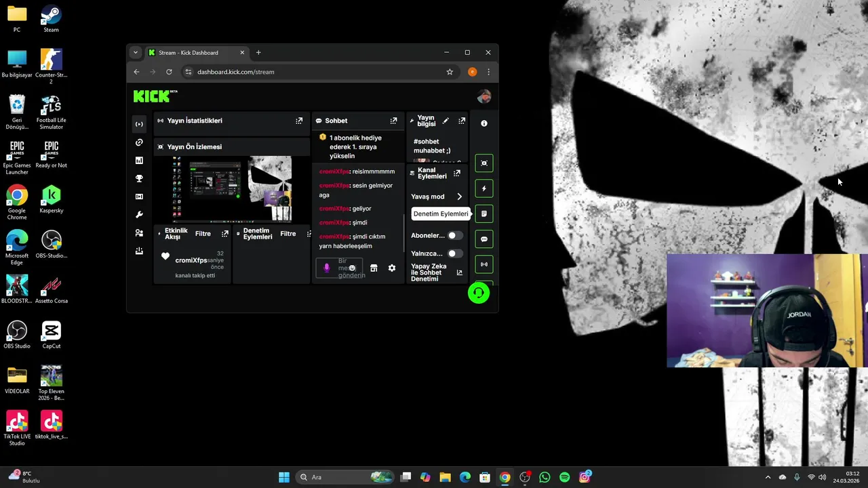Pop out the Kanal Eylemleri panel
This screenshot has width=868, height=488.
pyautogui.click(x=457, y=174)
